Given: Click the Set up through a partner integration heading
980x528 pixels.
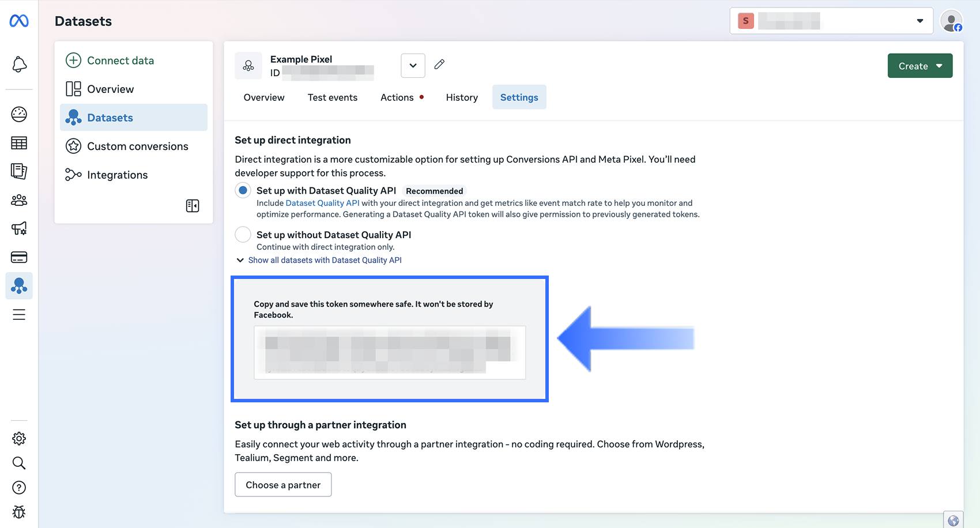Looking at the screenshot, I should 321,425.
